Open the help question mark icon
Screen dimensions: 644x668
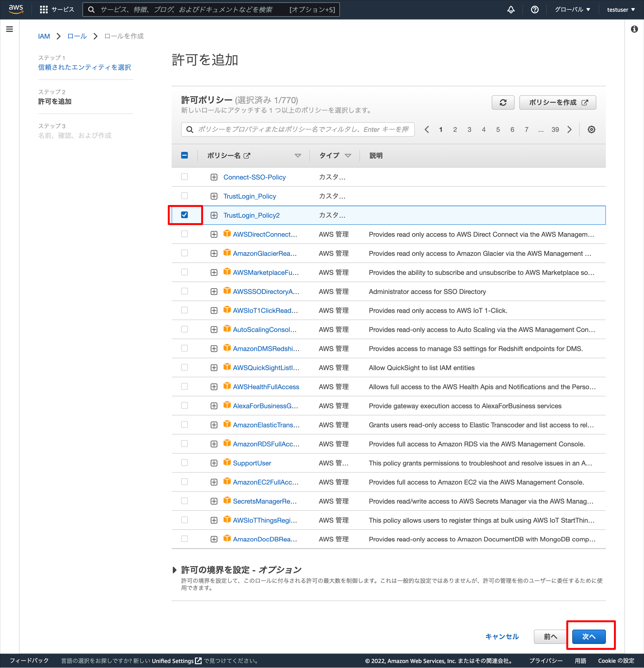click(535, 10)
